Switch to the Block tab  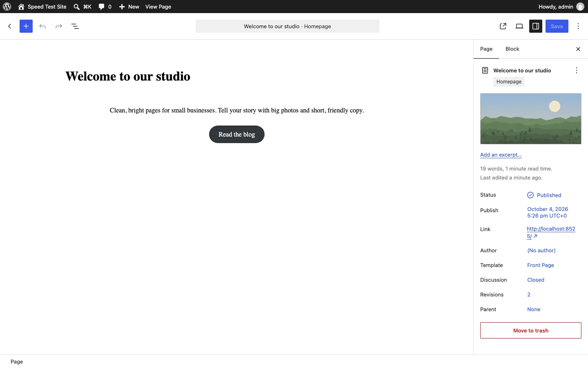point(512,49)
